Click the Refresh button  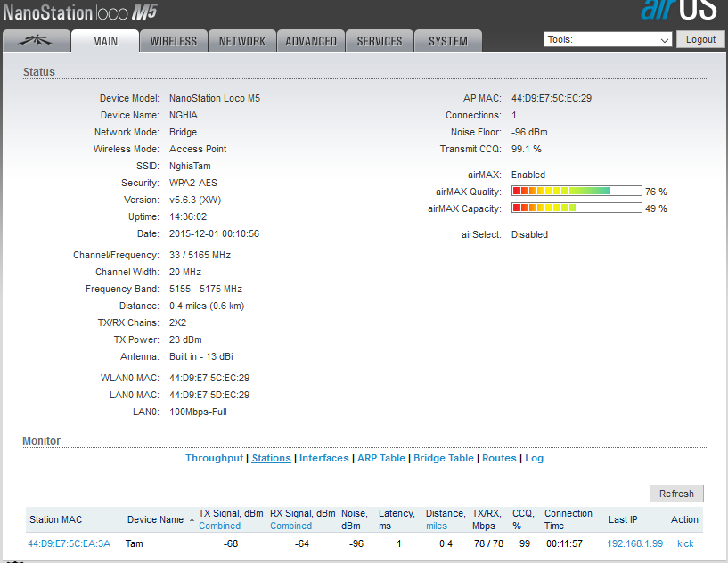[x=676, y=494]
